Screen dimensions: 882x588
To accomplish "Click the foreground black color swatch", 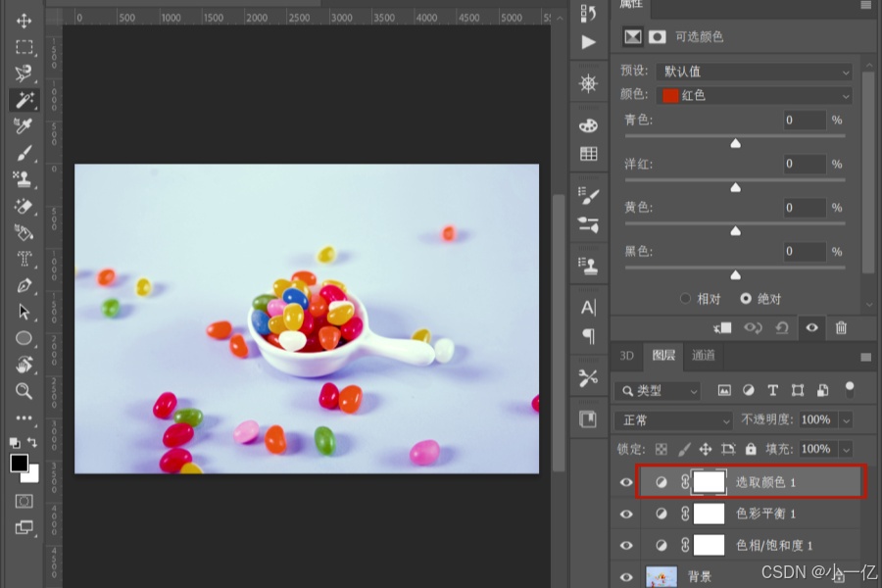I will [19, 464].
